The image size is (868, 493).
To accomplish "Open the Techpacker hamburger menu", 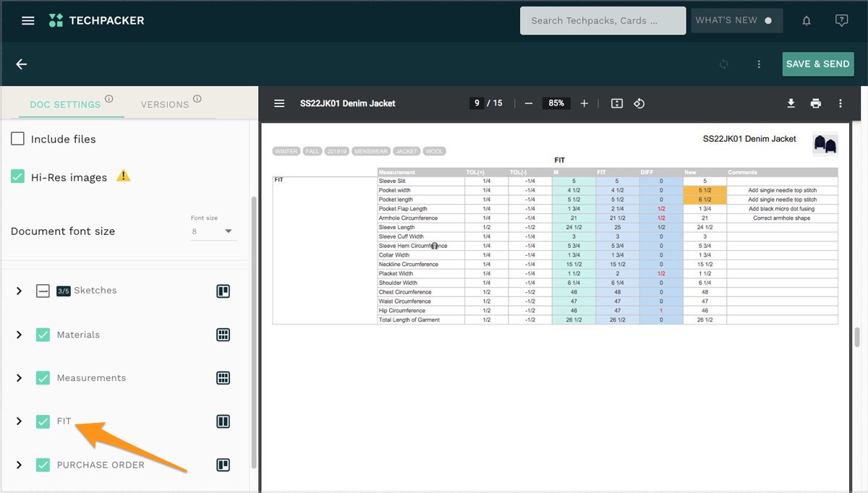I will (x=28, y=20).
